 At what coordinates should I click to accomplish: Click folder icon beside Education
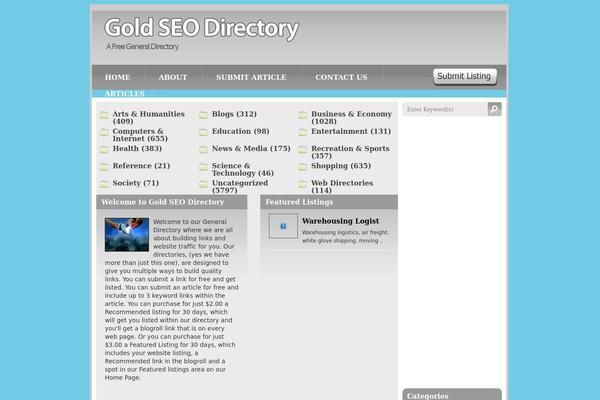tap(204, 132)
